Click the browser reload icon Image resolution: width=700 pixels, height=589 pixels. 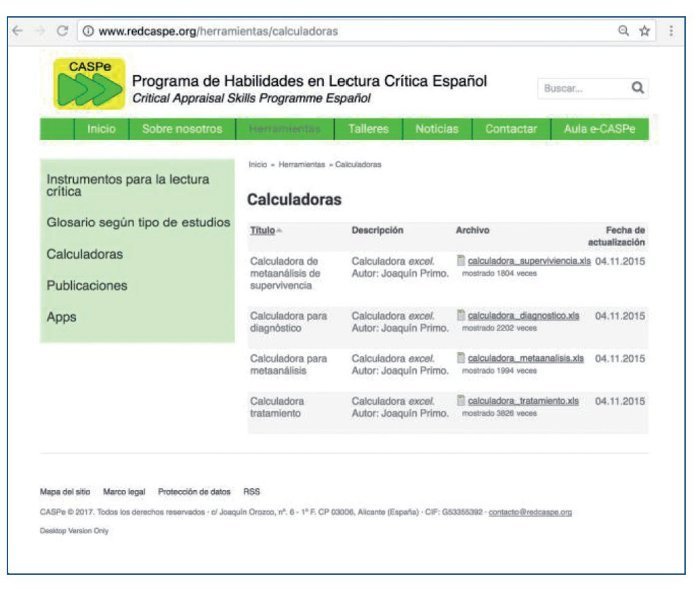pos(63,31)
